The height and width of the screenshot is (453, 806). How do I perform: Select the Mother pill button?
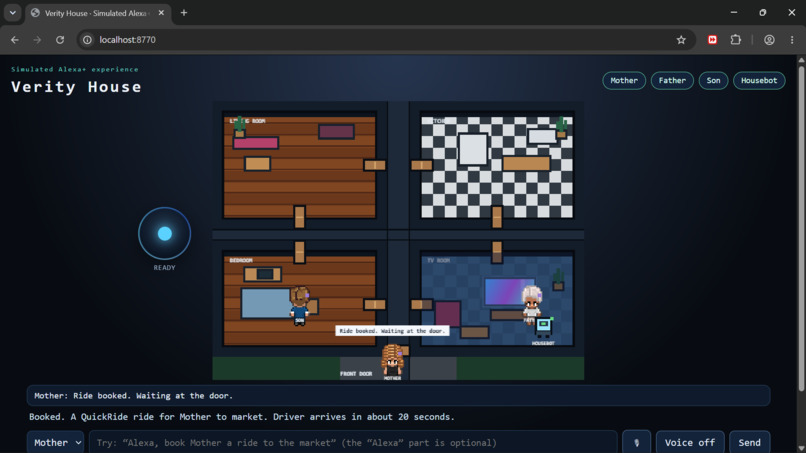coord(624,80)
